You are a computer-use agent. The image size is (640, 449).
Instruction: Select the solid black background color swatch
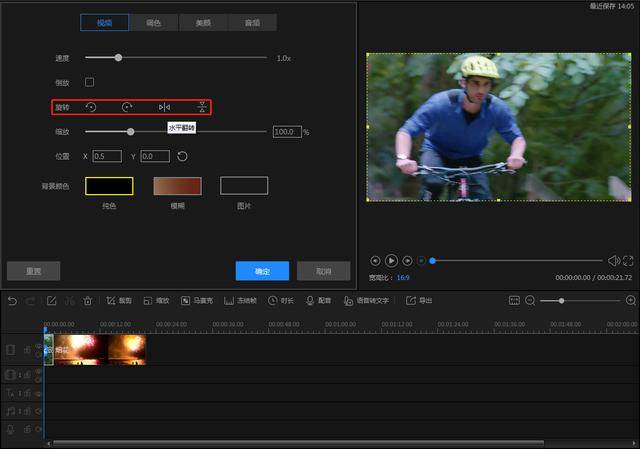tap(109, 186)
